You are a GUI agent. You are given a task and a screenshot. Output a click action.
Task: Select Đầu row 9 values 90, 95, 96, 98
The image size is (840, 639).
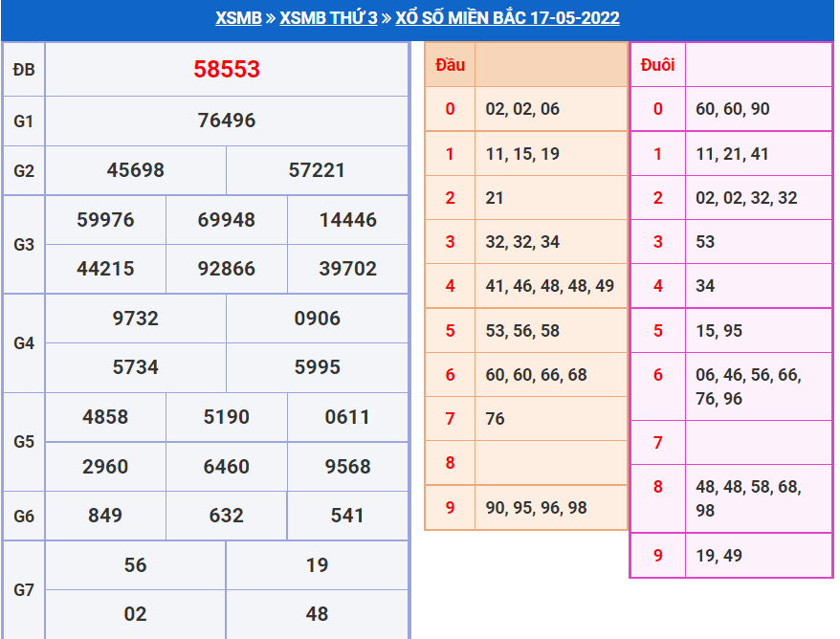point(537,508)
